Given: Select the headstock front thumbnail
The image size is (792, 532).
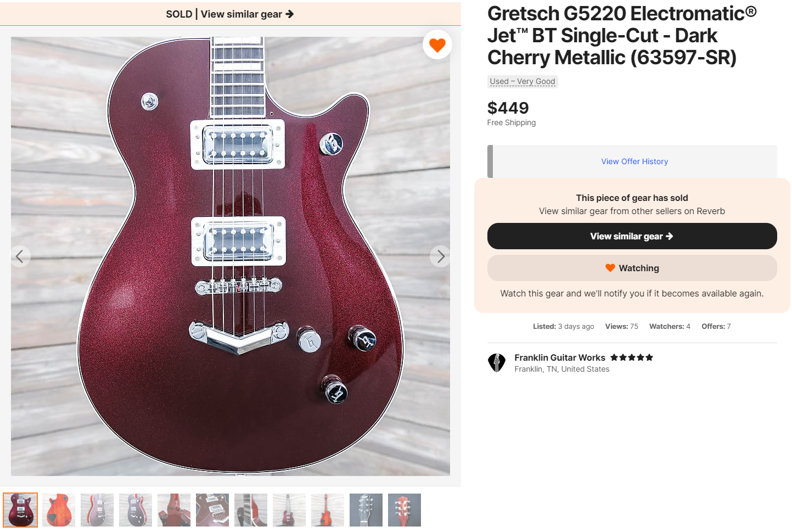Looking at the screenshot, I should coord(366,510).
